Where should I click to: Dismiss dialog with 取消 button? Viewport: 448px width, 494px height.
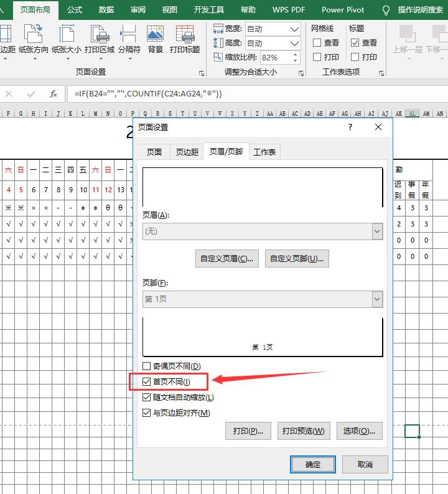pos(365,464)
